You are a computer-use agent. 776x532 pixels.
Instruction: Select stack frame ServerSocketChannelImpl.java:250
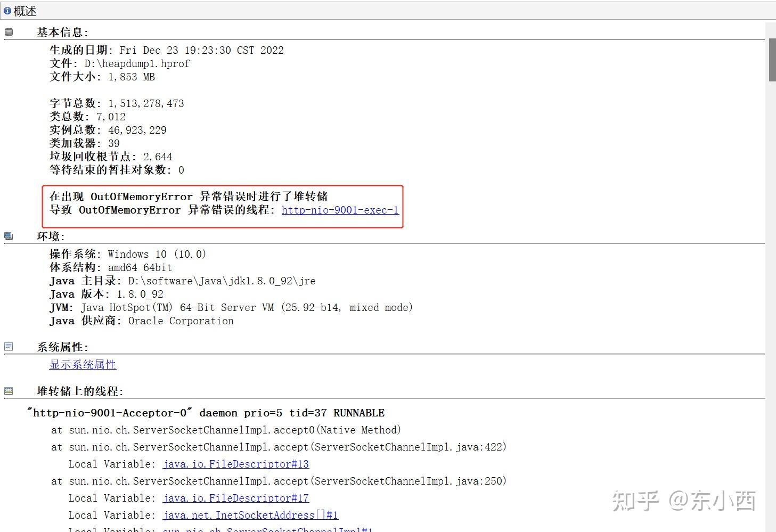(x=279, y=481)
